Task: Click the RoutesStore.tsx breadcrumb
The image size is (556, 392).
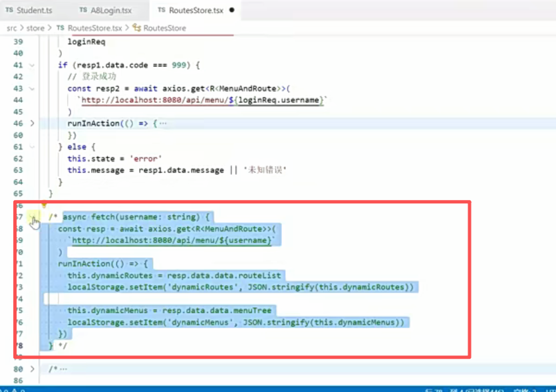Action: [x=94, y=28]
